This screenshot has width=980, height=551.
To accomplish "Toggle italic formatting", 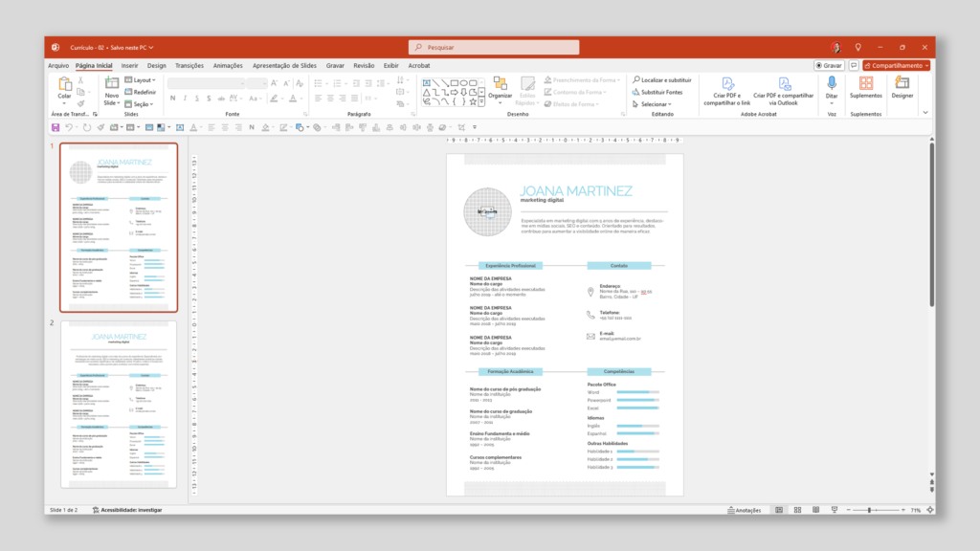I will pyautogui.click(x=184, y=98).
